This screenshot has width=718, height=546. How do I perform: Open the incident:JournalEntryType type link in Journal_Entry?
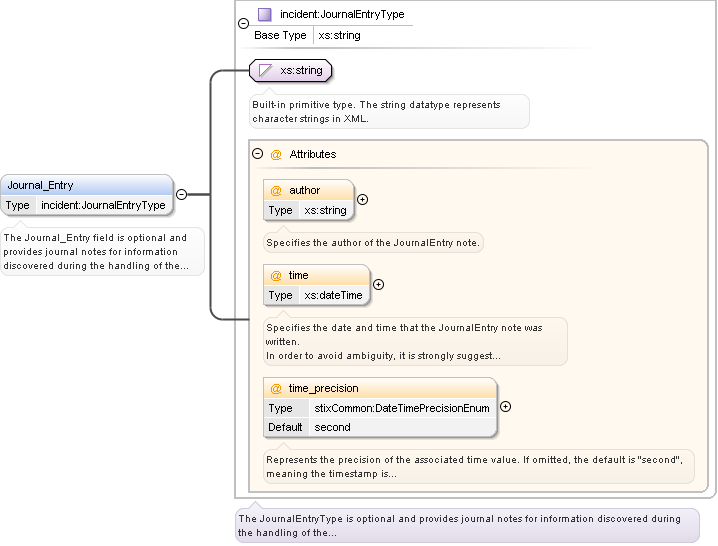point(103,205)
